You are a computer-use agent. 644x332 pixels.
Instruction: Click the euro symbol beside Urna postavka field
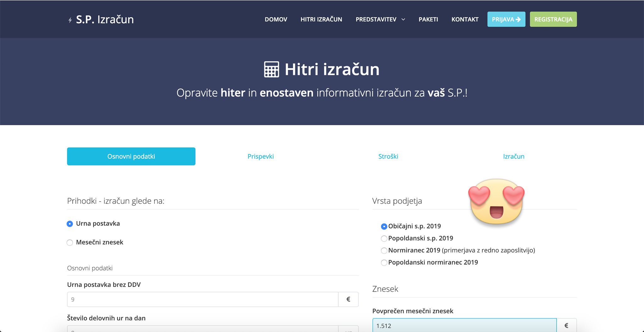coord(348,299)
